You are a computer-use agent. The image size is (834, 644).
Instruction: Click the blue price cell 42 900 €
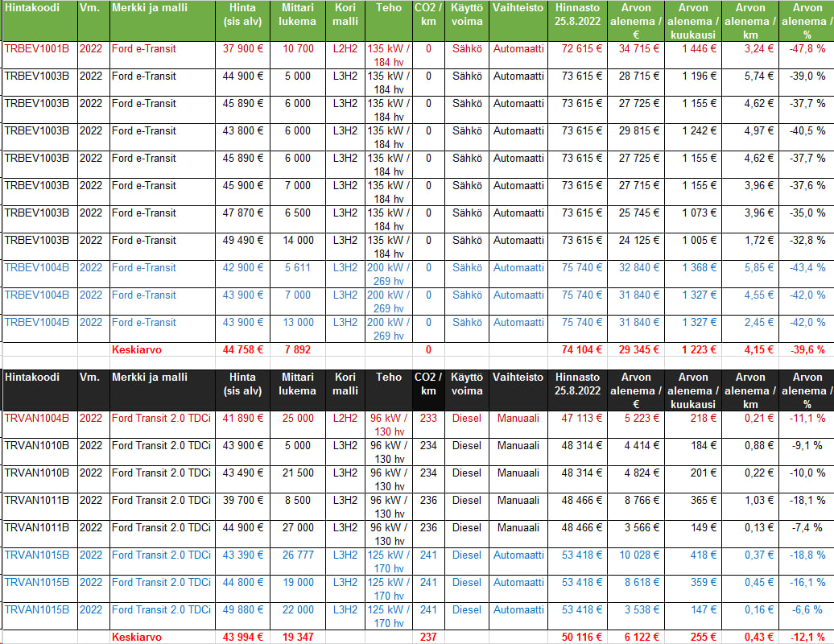(242, 274)
